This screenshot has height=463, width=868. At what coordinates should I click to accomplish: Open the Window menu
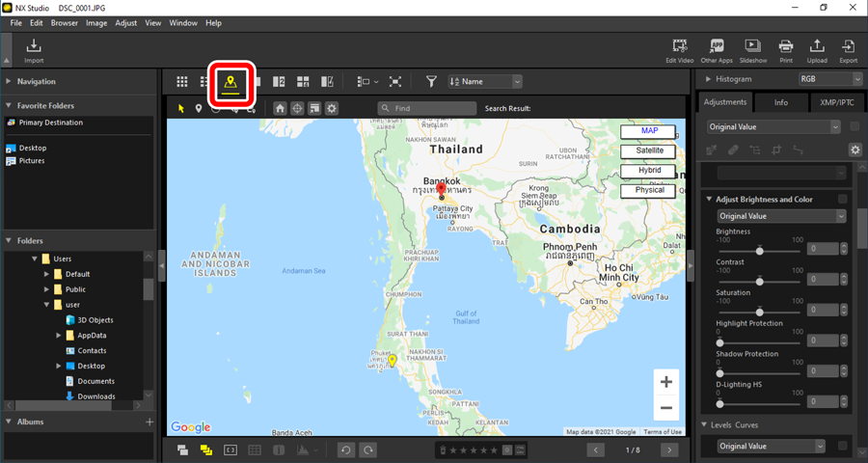[x=182, y=23]
